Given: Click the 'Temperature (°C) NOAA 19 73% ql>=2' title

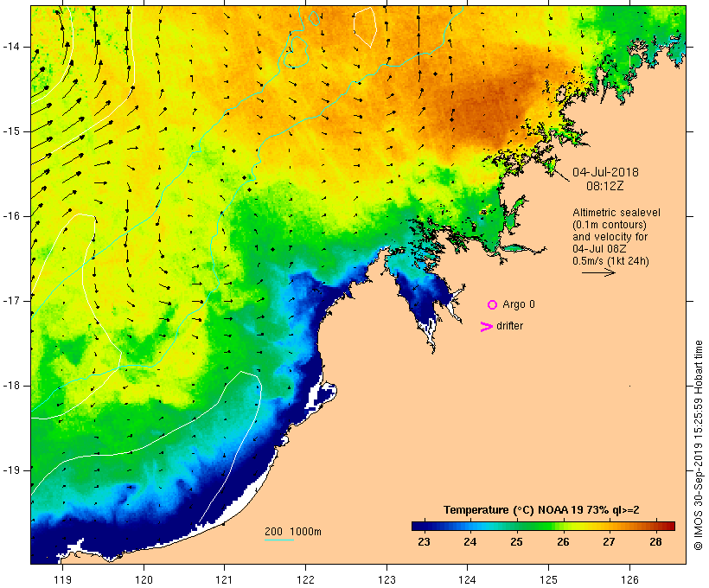Looking at the screenshot, I should click(x=541, y=510).
